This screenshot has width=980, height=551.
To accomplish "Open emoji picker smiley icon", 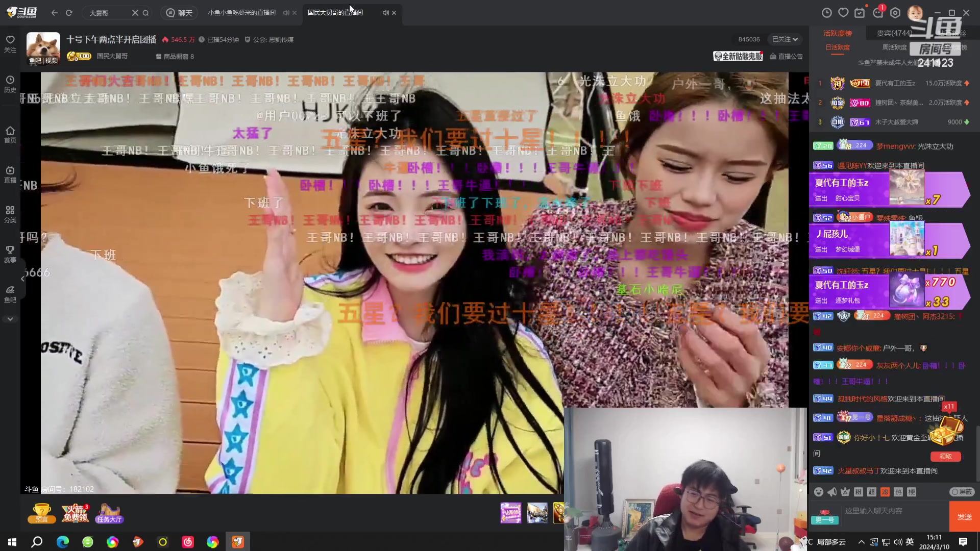I will pos(819,492).
